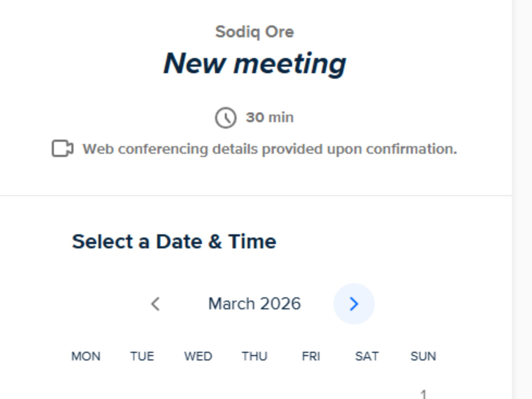Screen dimensions: 532x399
Task: Click the Select a Date & Time heading
Action: [x=174, y=242]
